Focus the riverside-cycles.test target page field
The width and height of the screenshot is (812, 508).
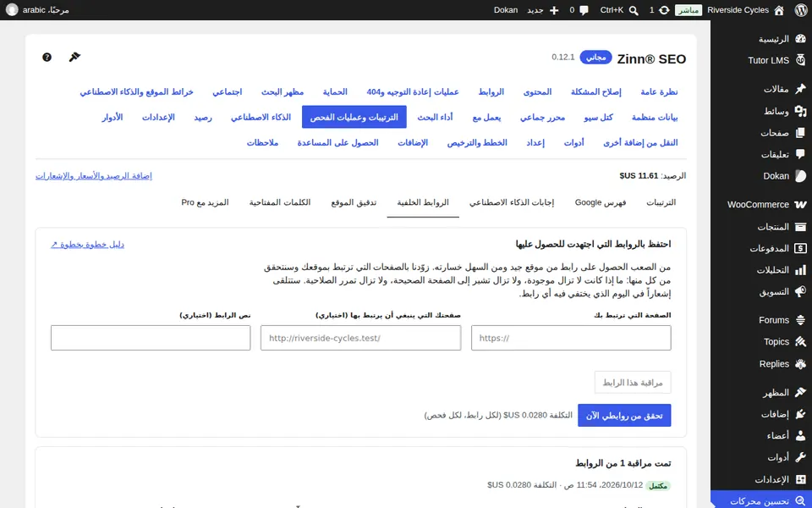[x=360, y=338]
